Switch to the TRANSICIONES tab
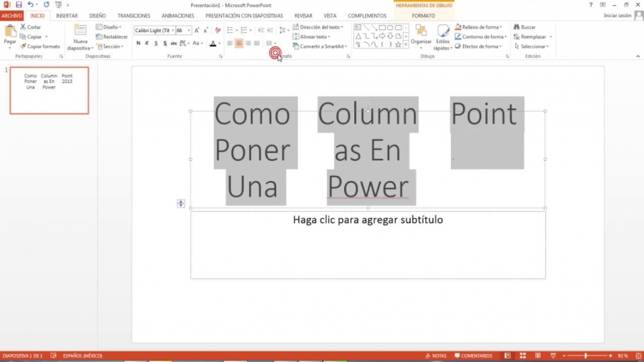644x362 pixels. [x=134, y=16]
